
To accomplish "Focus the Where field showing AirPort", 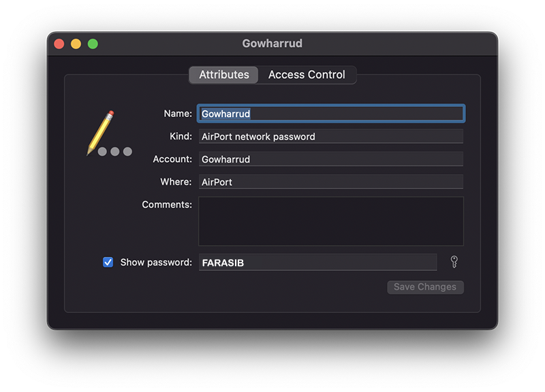I will click(331, 182).
